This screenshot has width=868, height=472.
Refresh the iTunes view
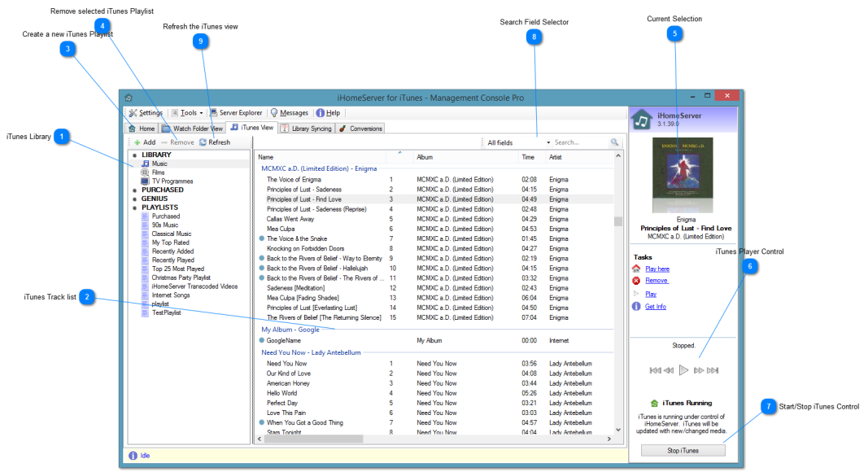[215, 142]
